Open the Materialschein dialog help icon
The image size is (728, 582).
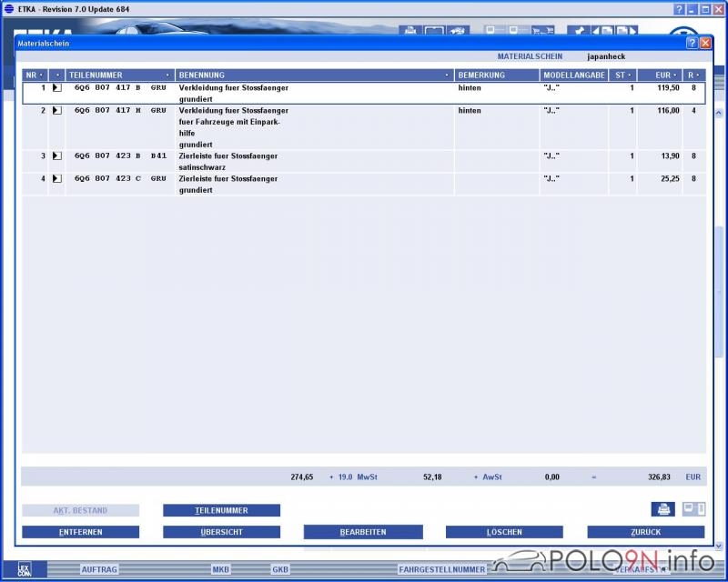692,43
